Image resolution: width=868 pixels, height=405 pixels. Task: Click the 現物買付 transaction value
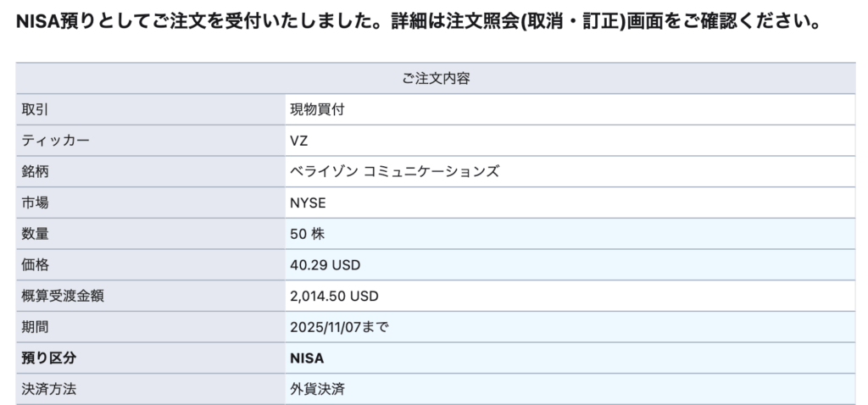pyautogui.click(x=316, y=109)
